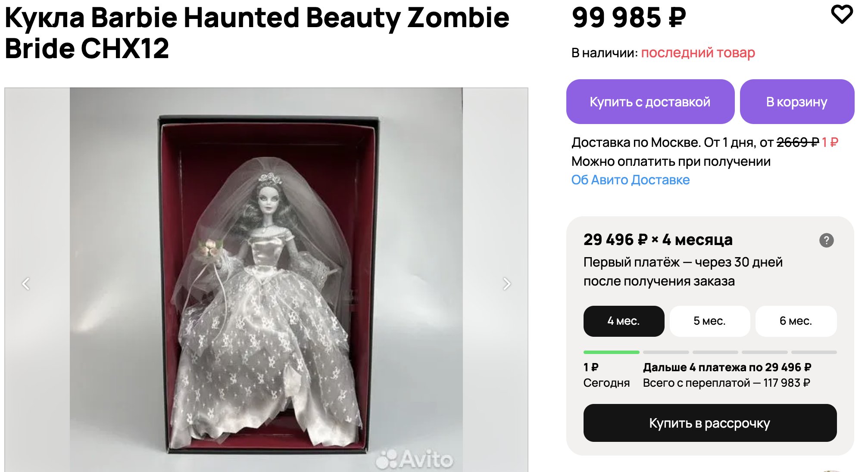Click the 29 496 ₽ × 4 месяца heading
868x472 pixels.
tap(658, 240)
